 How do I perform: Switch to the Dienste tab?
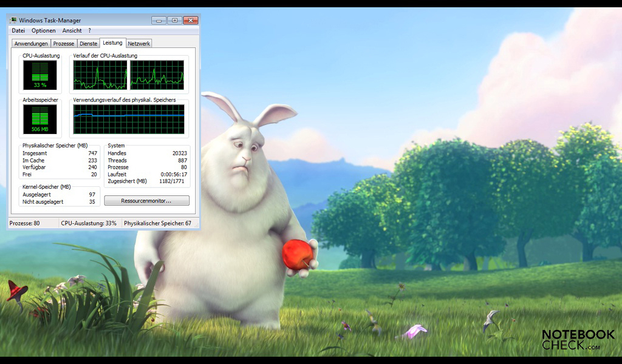[x=89, y=44]
